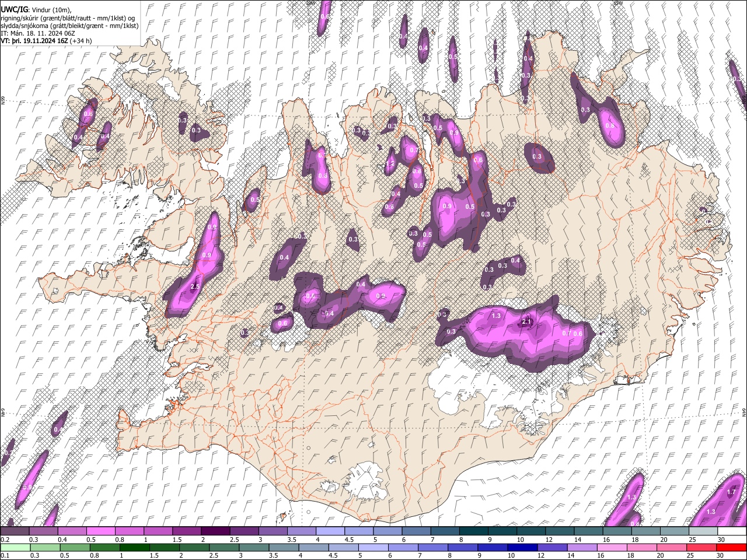
Task: Click the initial time line 'Mán. 18. 11. 2024 06Z'
Action: pos(42,33)
